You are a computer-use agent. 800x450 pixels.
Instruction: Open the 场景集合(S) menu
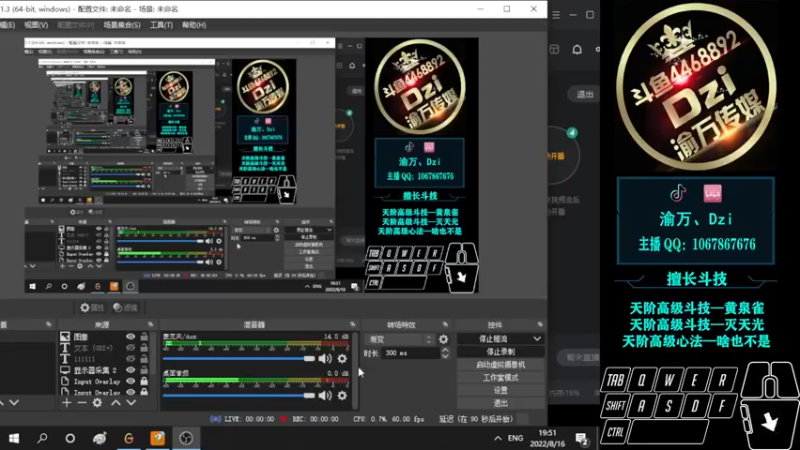point(121,24)
